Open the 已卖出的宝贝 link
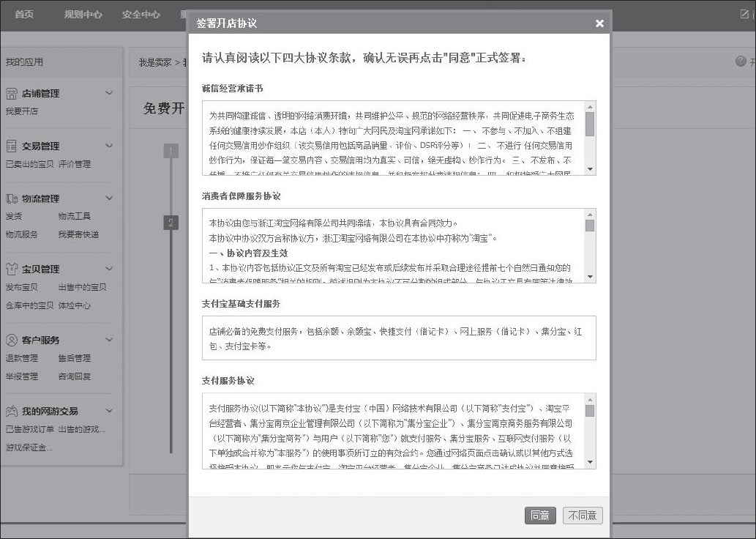The width and height of the screenshot is (756, 539). pyautogui.click(x=29, y=164)
